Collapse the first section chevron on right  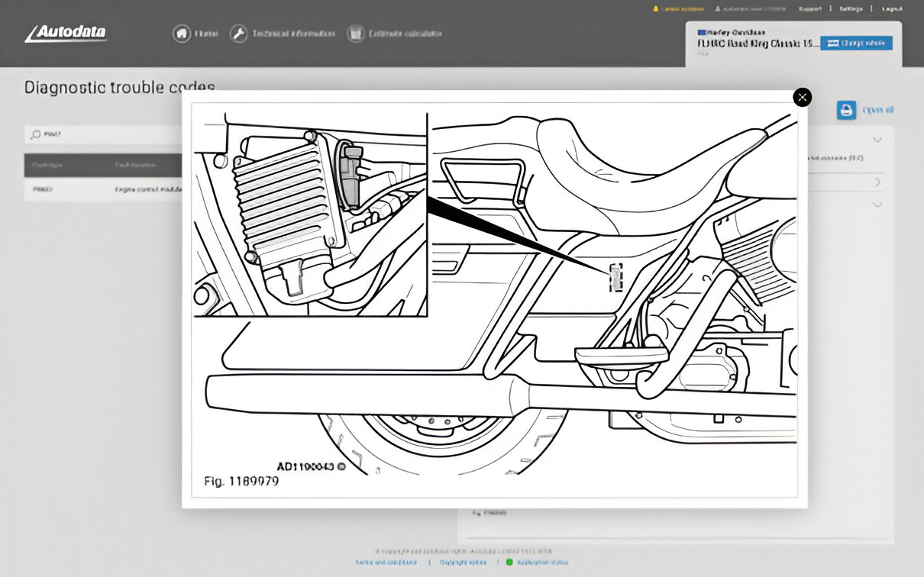tap(877, 140)
